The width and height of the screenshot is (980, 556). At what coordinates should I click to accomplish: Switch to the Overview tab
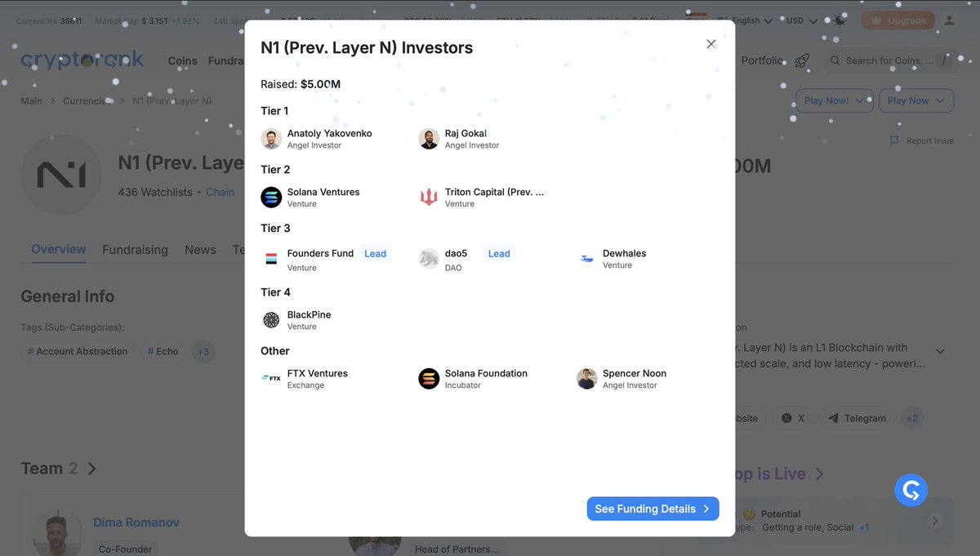[59, 249]
